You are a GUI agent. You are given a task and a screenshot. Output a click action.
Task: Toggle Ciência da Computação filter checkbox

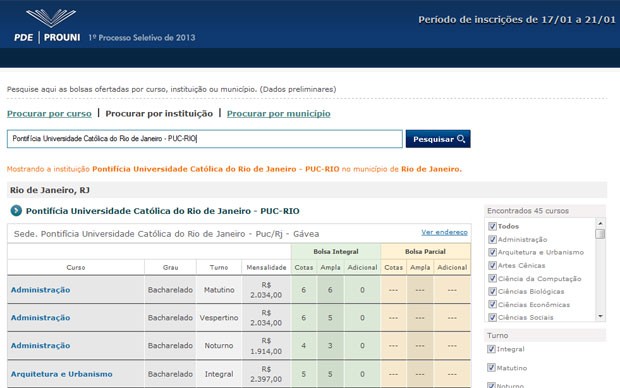click(x=492, y=278)
